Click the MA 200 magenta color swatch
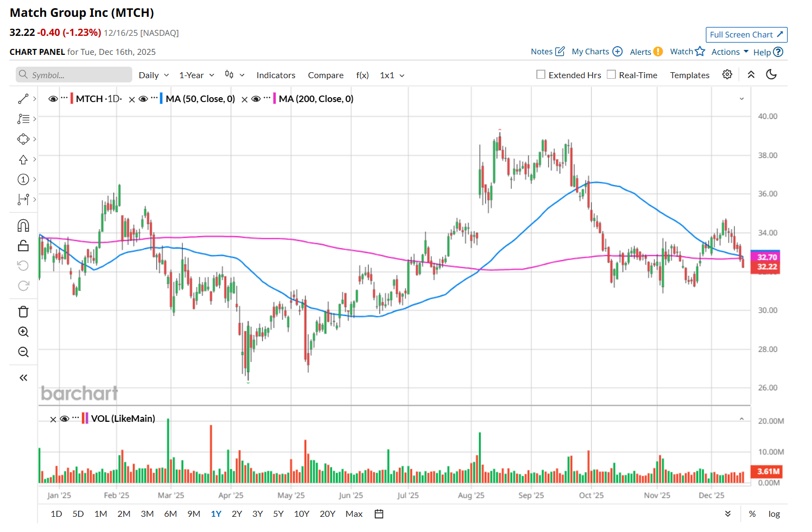 275,99
